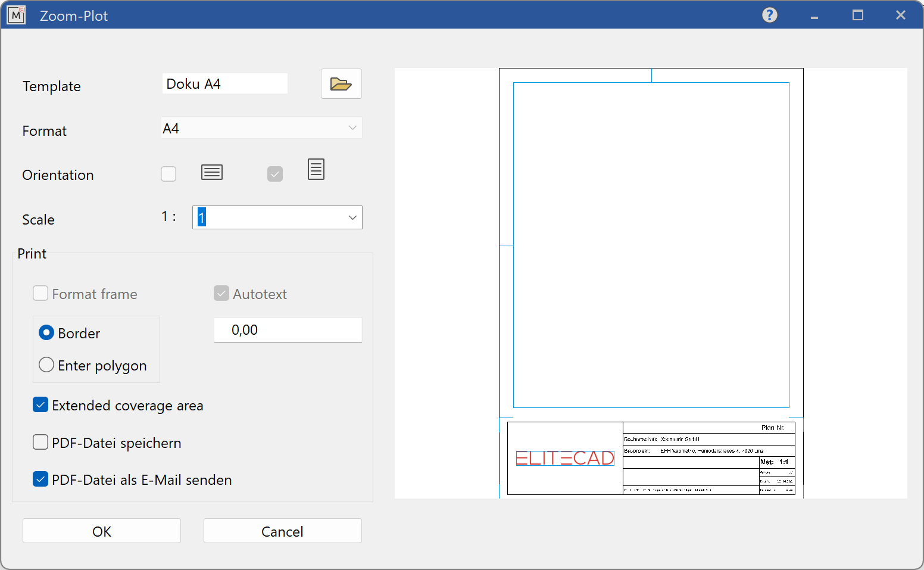Click the page preview print area
Screen dimensions: 924x570
pos(651,245)
